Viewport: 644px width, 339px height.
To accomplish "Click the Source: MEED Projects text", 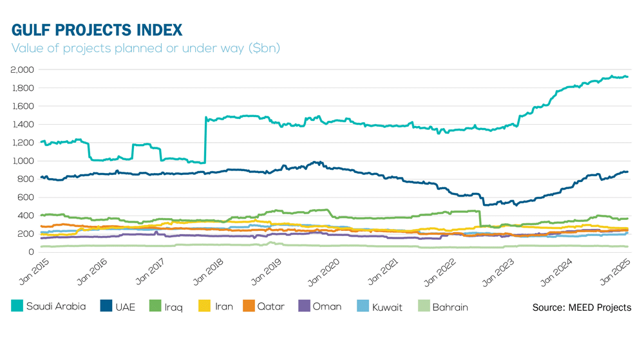I will click(582, 307).
